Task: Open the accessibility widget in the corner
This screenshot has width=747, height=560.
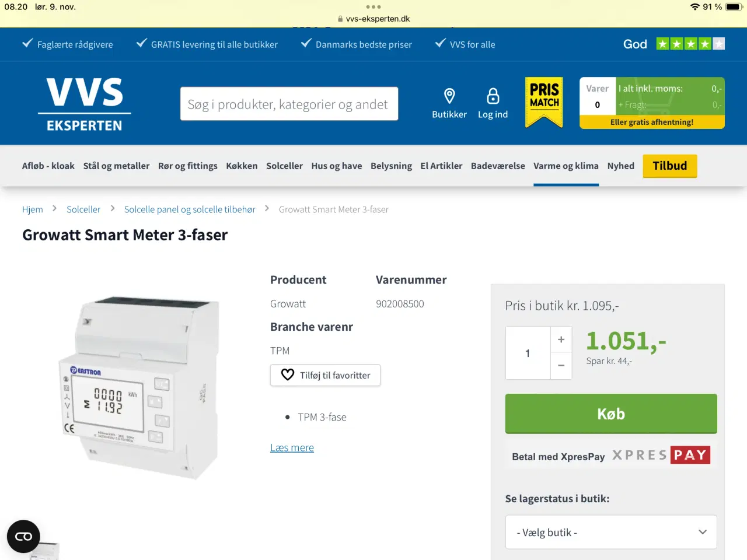Action: click(x=23, y=536)
